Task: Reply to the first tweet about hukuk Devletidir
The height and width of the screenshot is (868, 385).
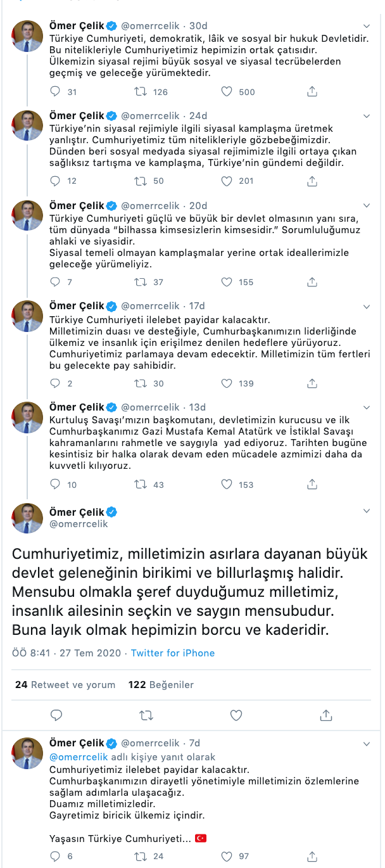Action: click(x=56, y=91)
